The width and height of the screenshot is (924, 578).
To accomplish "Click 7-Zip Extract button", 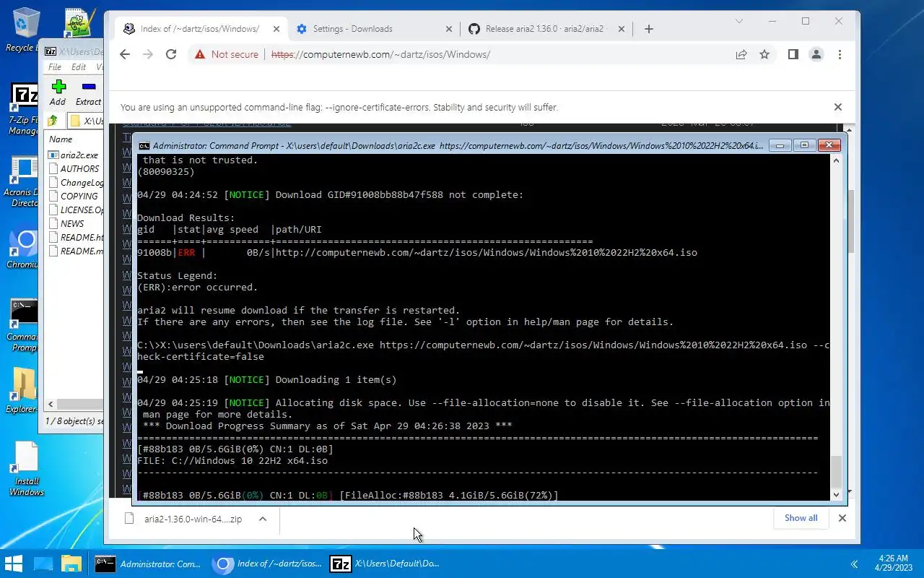I will pos(88,92).
